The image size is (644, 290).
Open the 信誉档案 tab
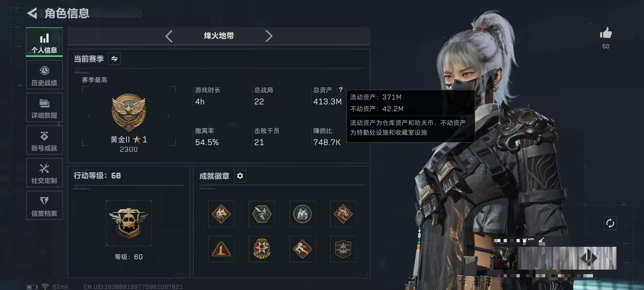[44, 205]
